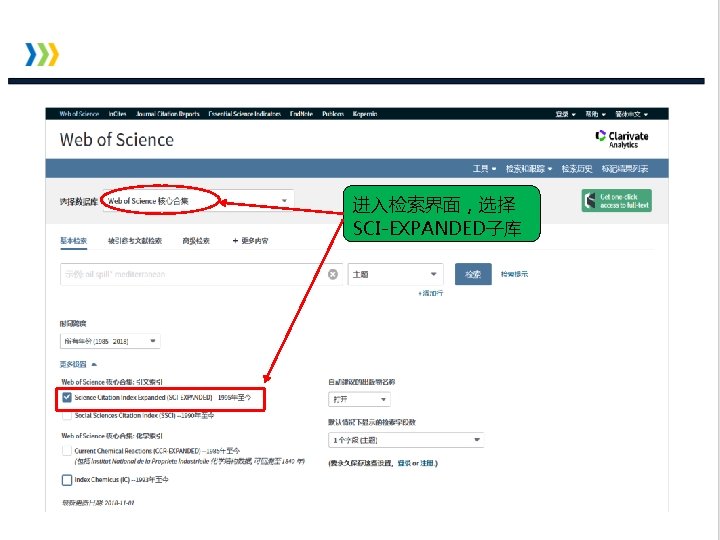720x540 pixels.
Task: Click the +添加行 add row link
Action: [430, 293]
